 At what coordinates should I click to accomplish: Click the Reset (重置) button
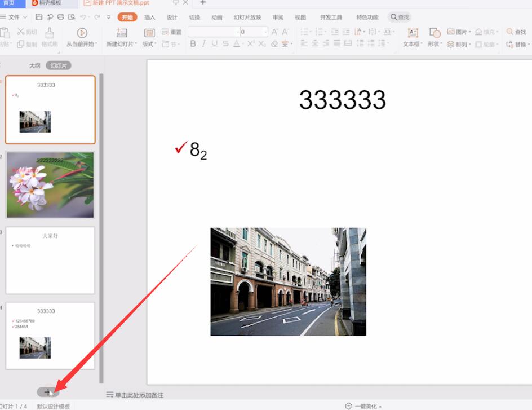coord(172,32)
